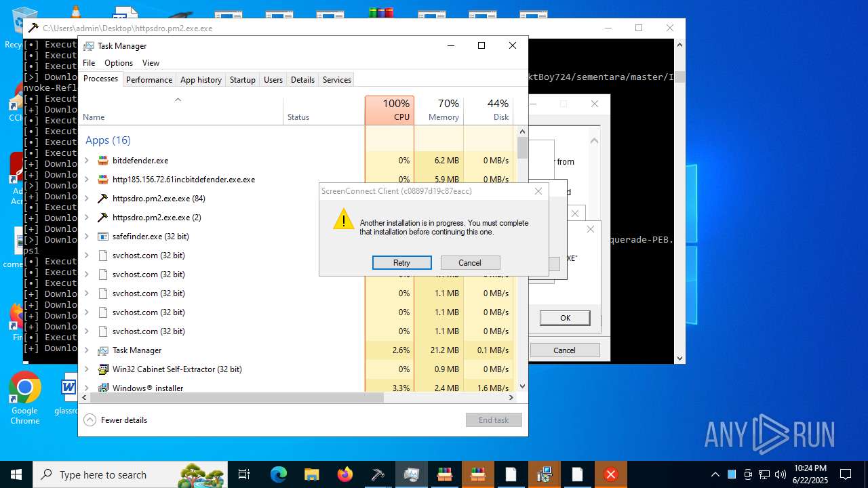Switch to the Performance tab
The width and height of the screenshot is (868, 488).
click(x=149, y=80)
